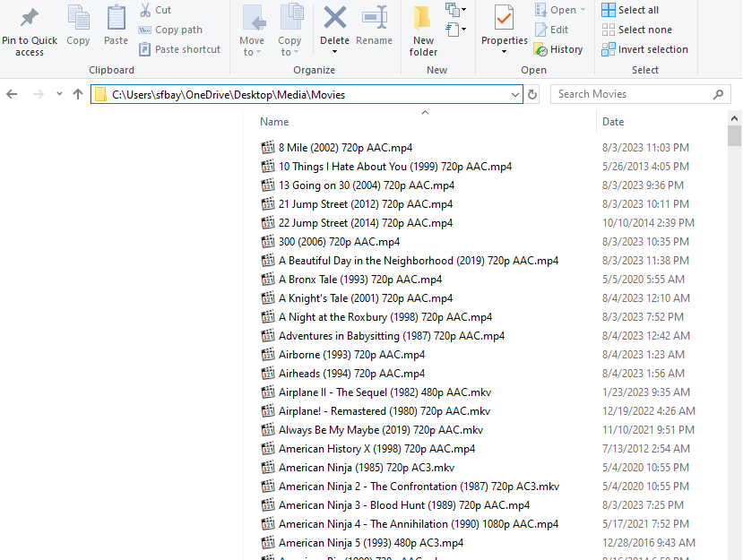Open the Move to folder icon
Image resolution: width=743 pixels, height=560 pixels.
click(x=254, y=18)
